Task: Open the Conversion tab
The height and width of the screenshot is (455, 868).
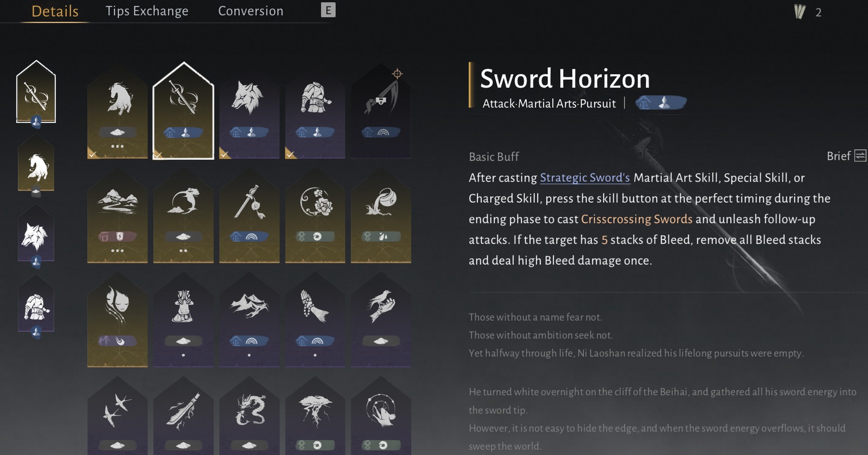Action: point(251,11)
